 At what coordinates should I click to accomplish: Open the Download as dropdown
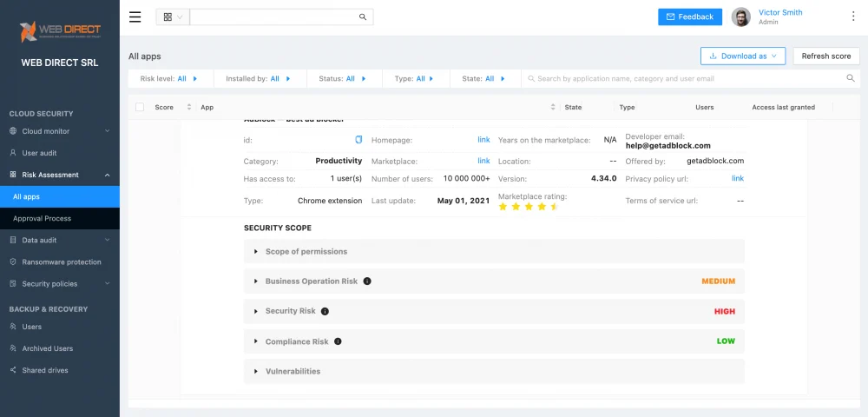point(743,56)
